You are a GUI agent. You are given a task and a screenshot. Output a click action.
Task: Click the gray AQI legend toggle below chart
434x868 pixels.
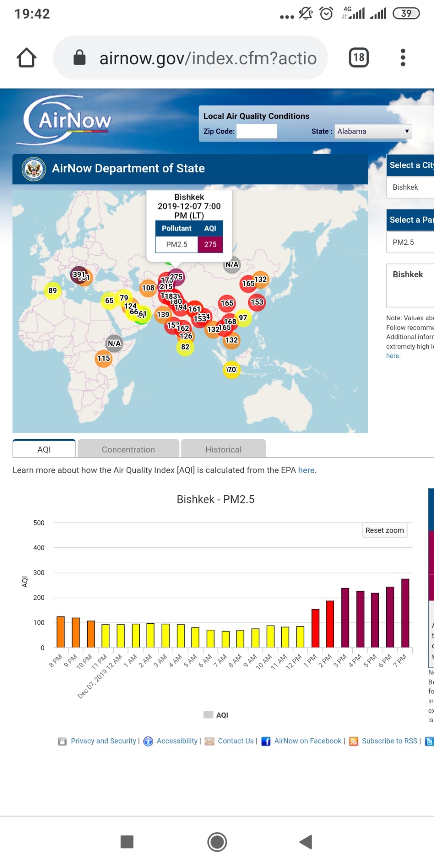(x=209, y=715)
